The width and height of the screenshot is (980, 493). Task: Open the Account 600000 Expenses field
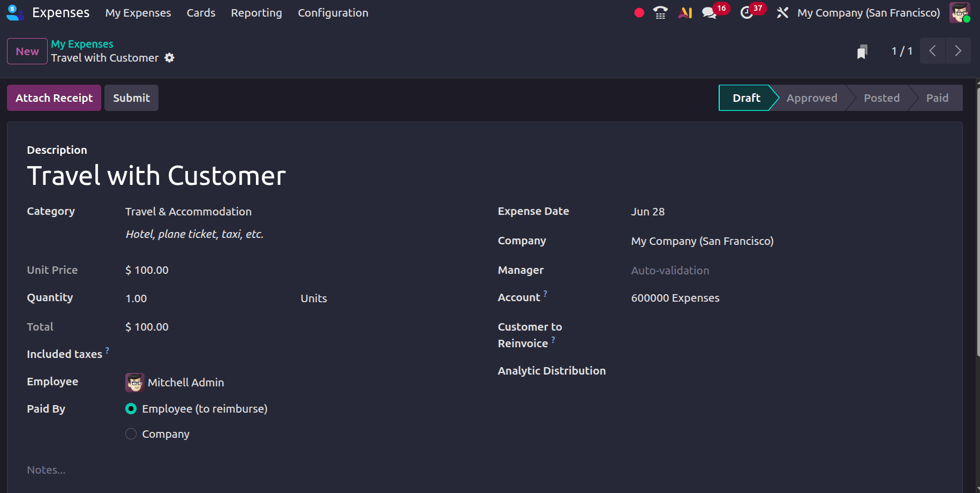click(x=787, y=298)
